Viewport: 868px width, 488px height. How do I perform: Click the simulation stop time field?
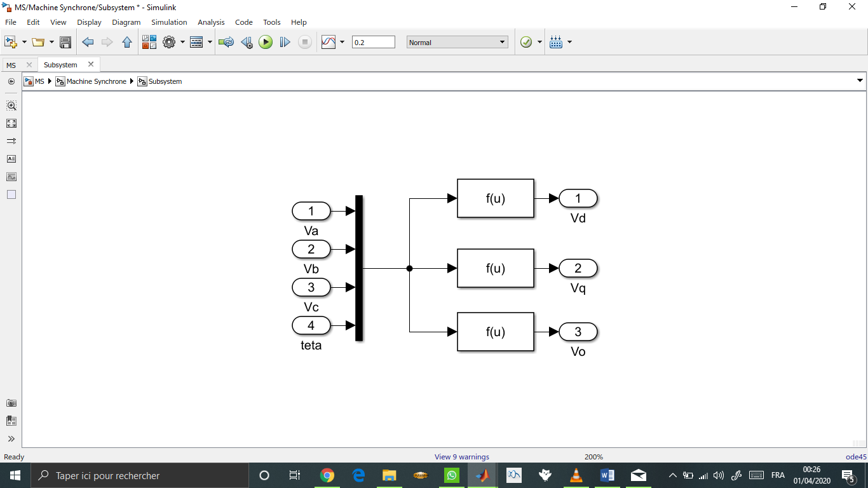click(374, 42)
